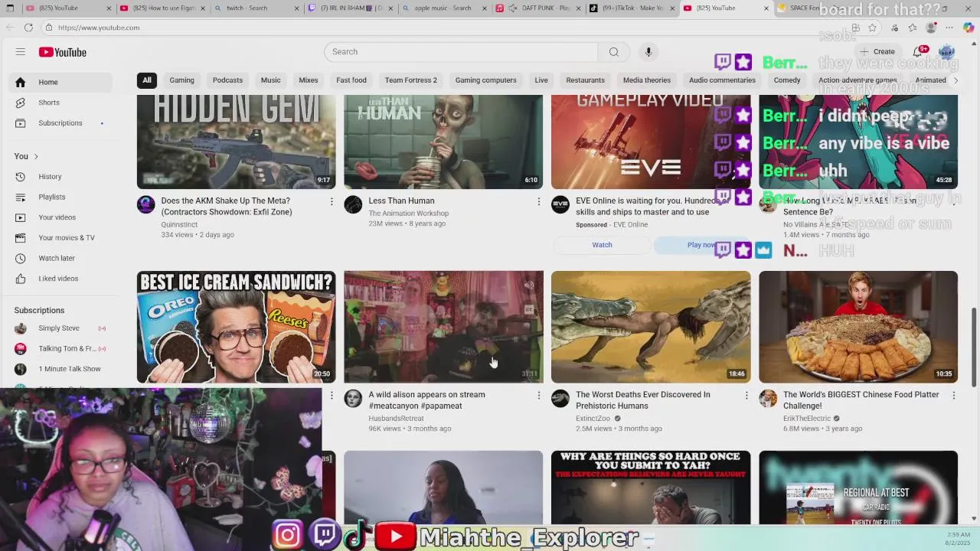Open the notifications bell
The height and width of the screenshot is (551, 980).
[917, 52]
